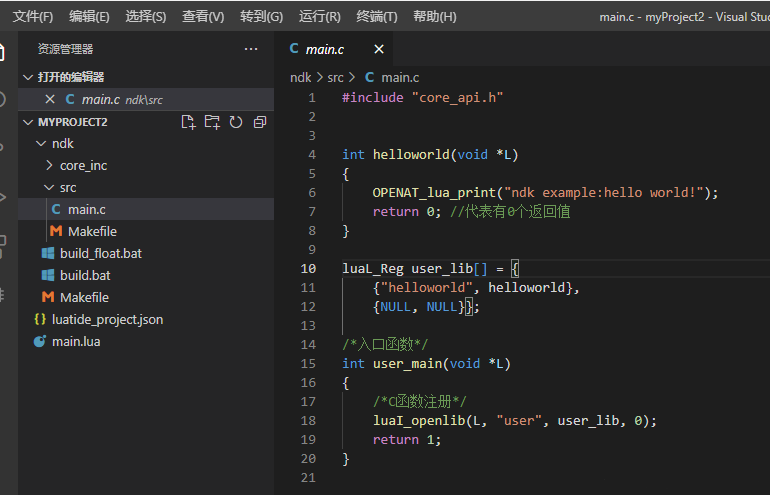Screen dimensions: 770x495
Task: Close main.c in the open editors list
Action: click(x=50, y=99)
